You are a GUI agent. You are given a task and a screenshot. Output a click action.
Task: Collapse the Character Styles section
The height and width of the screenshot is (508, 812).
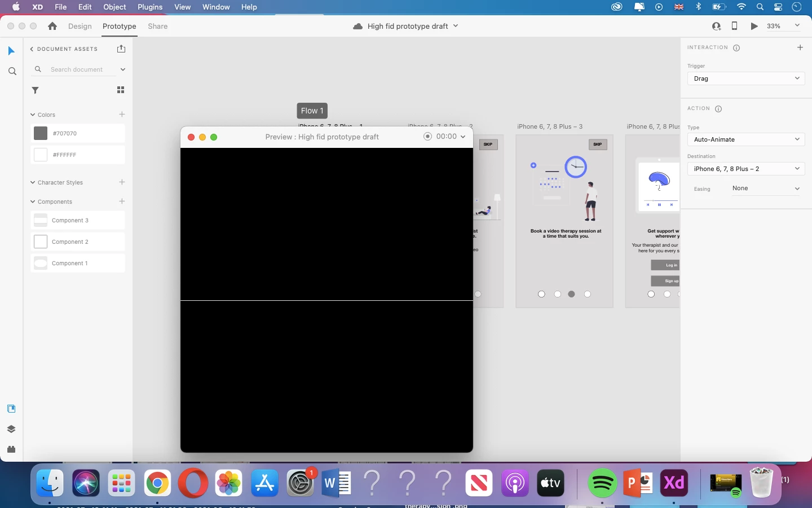pos(33,182)
